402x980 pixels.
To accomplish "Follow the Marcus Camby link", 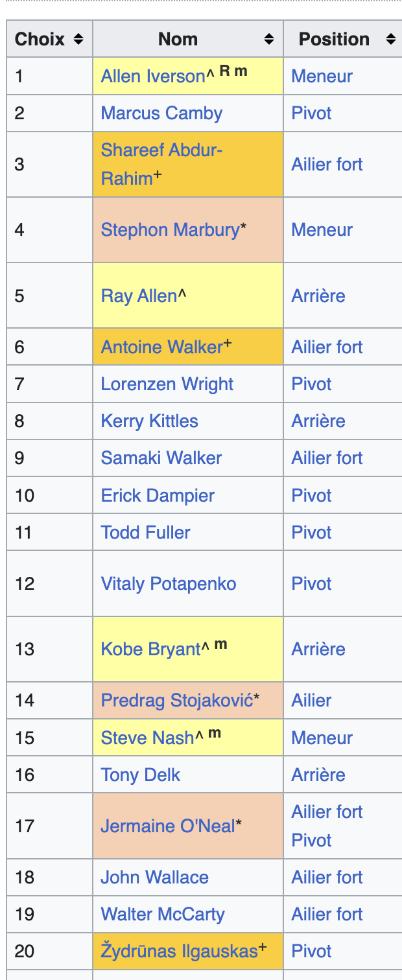I will point(161,113).
